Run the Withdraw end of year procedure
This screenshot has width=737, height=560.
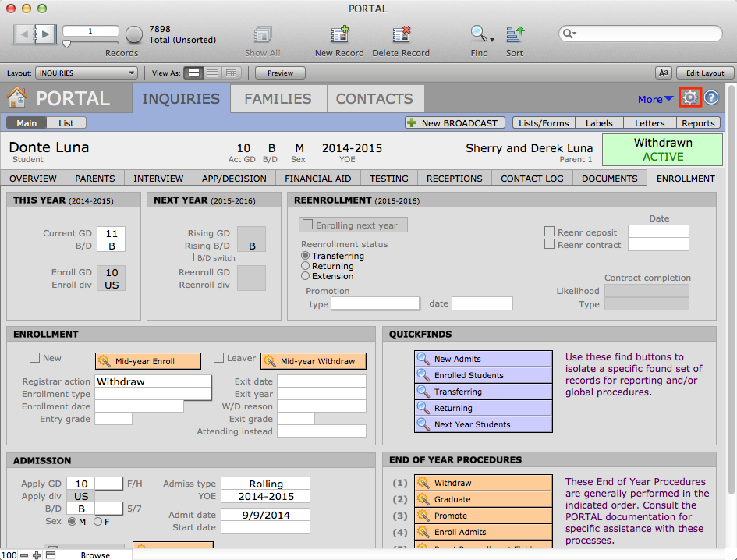point(484,483)
